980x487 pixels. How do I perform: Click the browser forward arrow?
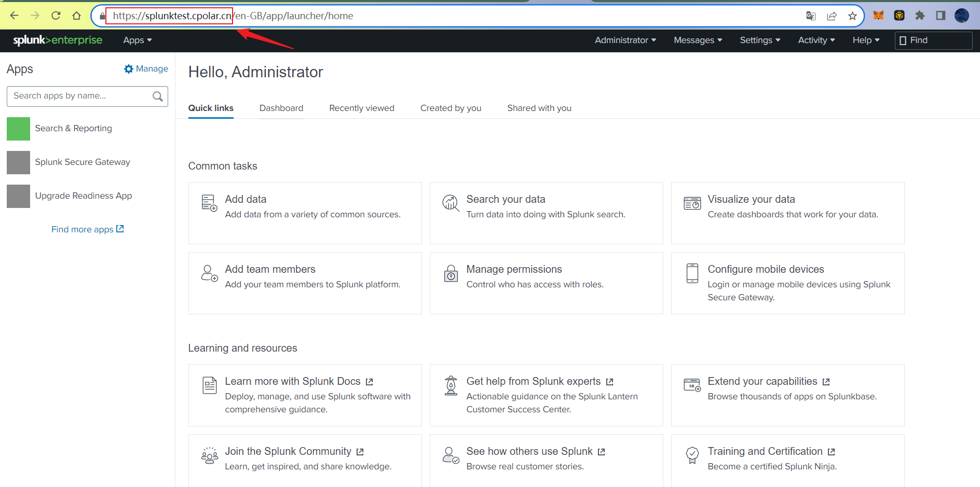[35, 16]
